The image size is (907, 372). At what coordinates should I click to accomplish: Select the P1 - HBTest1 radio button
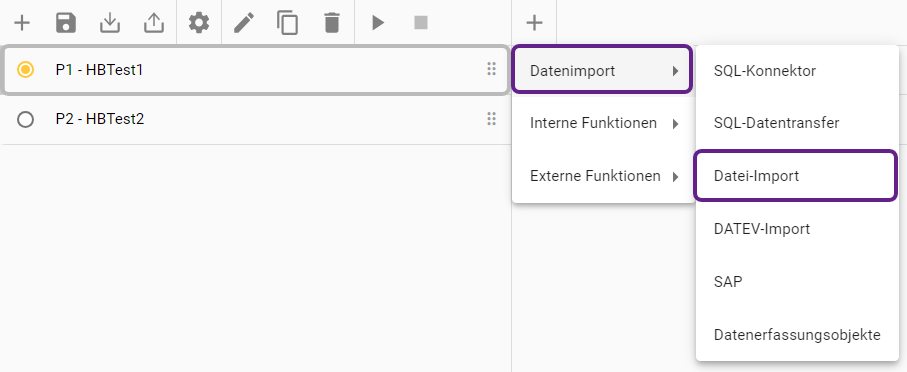pos(25,70)
